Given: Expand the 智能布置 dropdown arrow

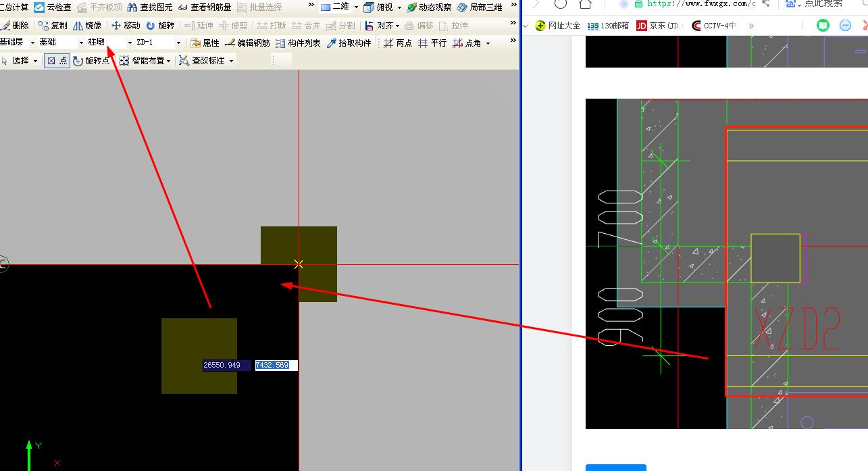Looking at the screenshot, I should point(168,61).
